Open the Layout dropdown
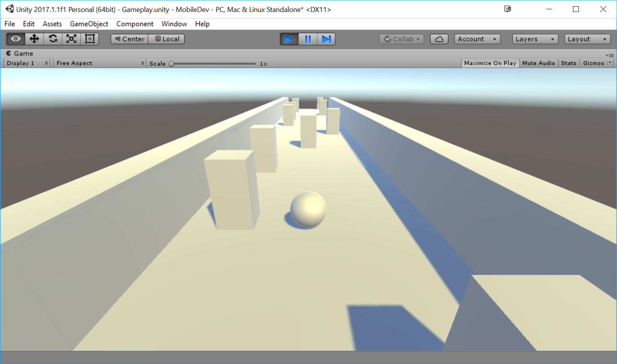 click(x=587, y=39)
